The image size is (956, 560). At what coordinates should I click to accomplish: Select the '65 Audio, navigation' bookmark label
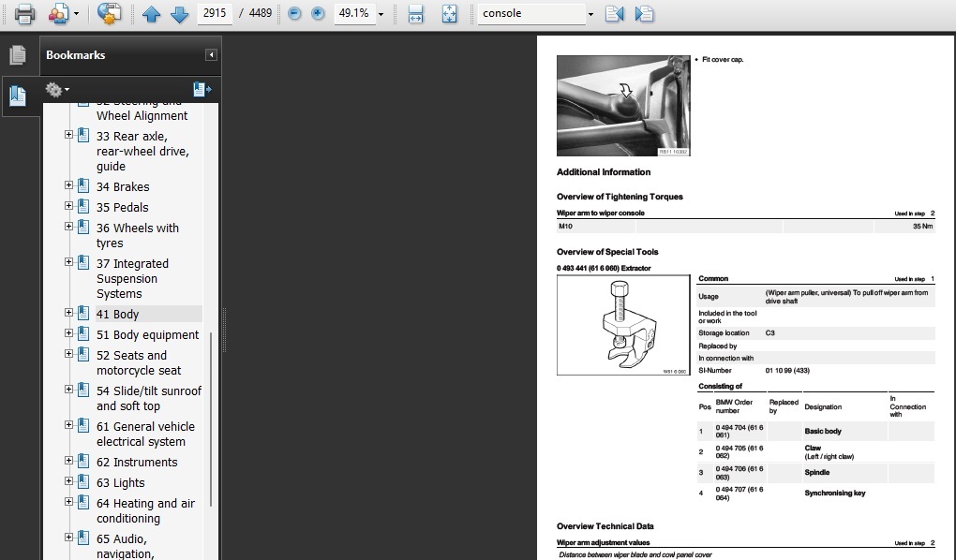click(x=125, y=546)
